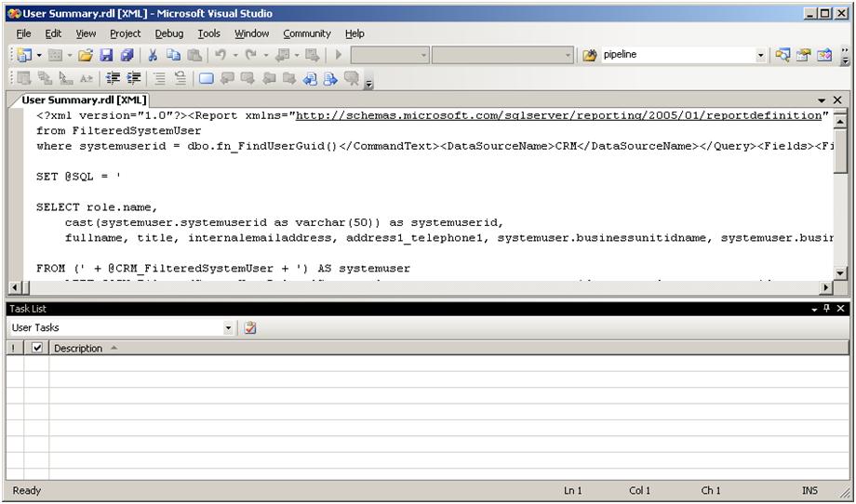Viewport: 856px width, 504px height.
Task: Toggle auto-hide pin on Task List
Action: [827, 309]
